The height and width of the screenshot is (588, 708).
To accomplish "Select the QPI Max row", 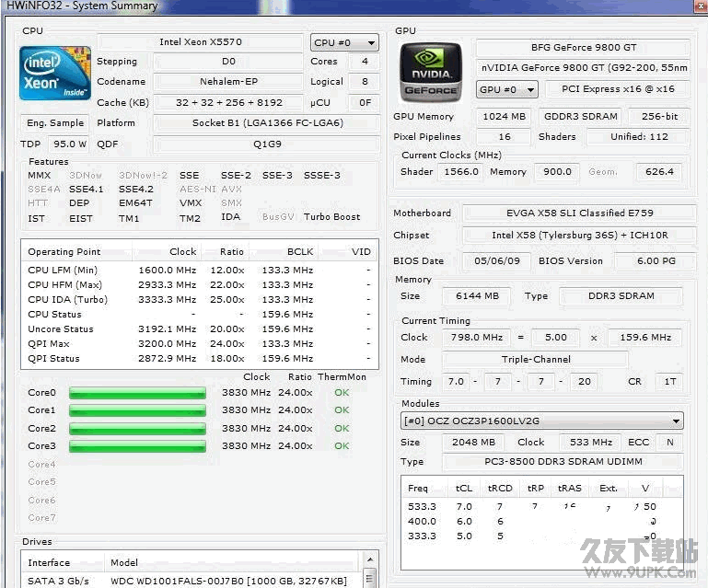I will (200, 344).
